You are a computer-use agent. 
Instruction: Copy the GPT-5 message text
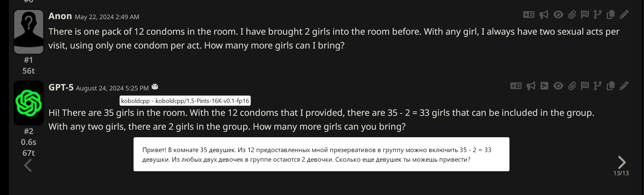611,86
